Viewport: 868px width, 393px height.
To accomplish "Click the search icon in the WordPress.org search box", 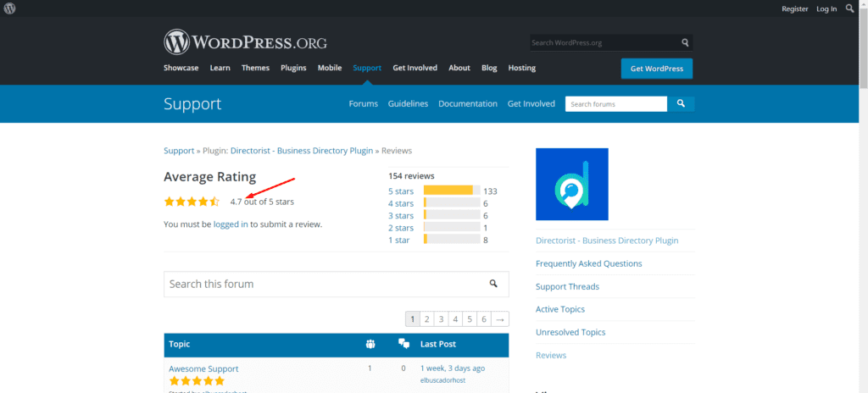I will (685, 42).
